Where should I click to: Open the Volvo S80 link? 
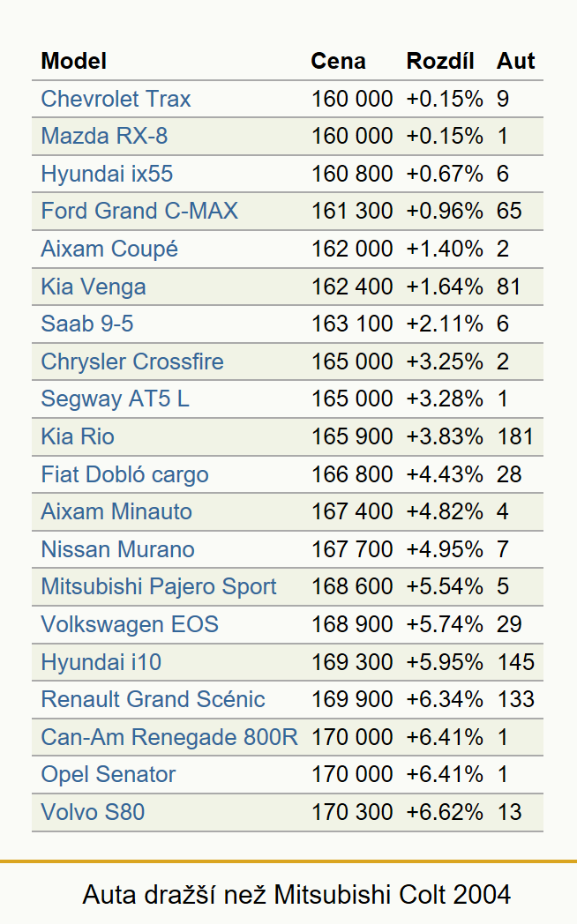(x=94, y=812)
